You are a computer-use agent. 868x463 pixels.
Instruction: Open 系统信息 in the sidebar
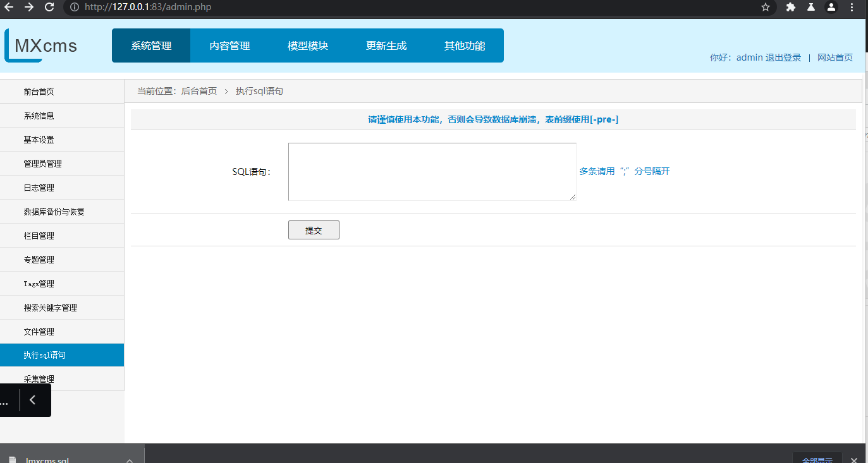[62, 116]
